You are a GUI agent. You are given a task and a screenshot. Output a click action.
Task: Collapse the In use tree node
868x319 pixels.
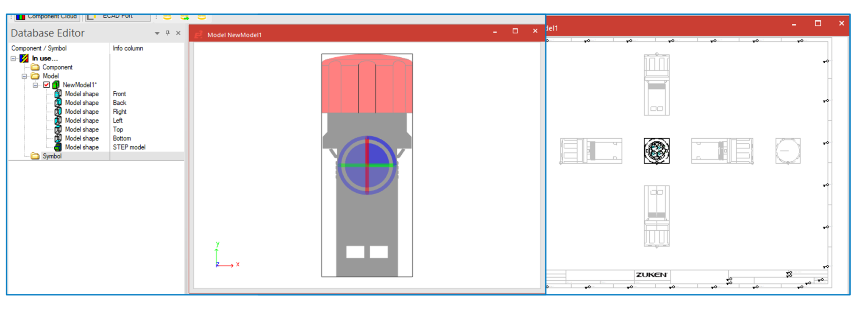[x=14, y=59]
